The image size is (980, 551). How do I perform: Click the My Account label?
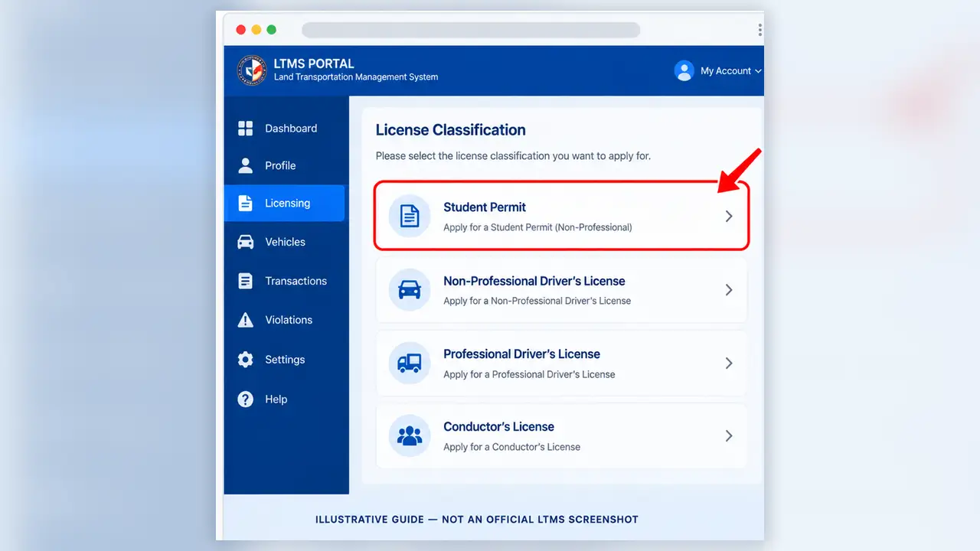point(726,70)
